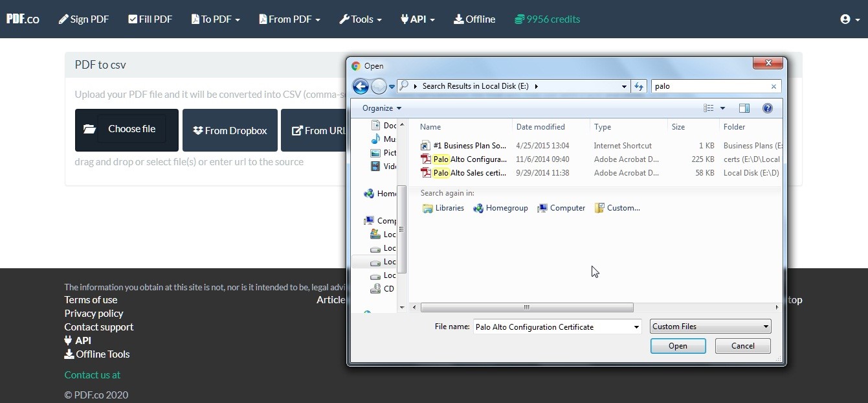
Task: Open the user account menu
Action: [x=850, y=19]
